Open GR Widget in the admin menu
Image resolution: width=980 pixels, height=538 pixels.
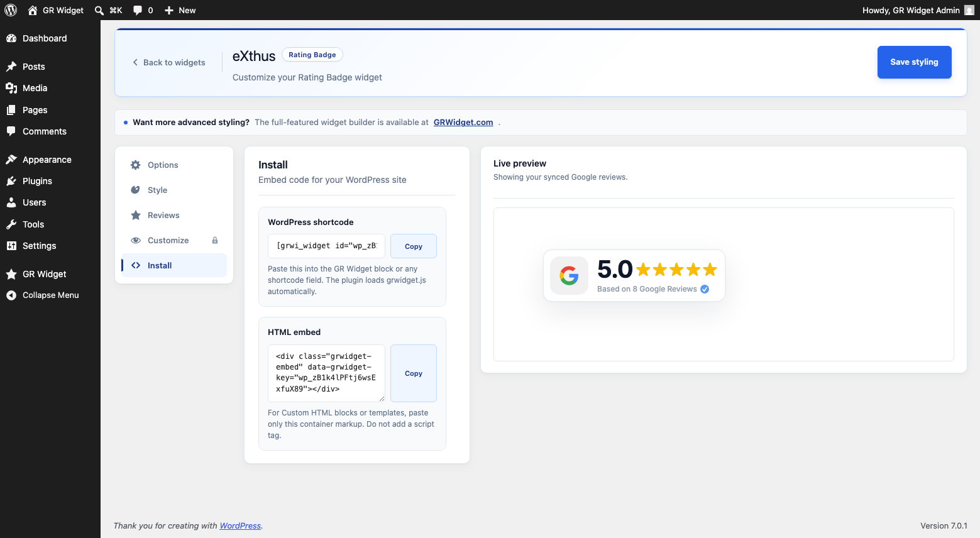click(x=50, y=274)
